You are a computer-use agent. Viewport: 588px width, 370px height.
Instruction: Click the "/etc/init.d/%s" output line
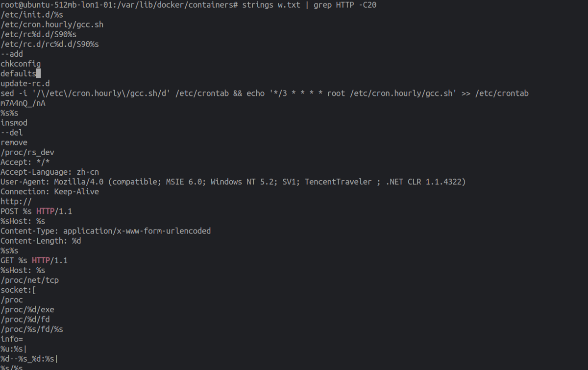coord(32,15)
